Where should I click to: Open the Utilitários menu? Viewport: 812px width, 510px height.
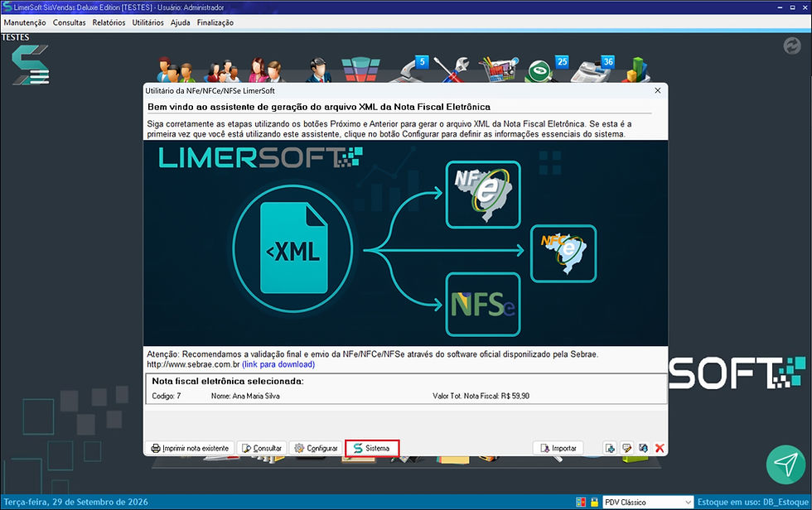(147, 22)
